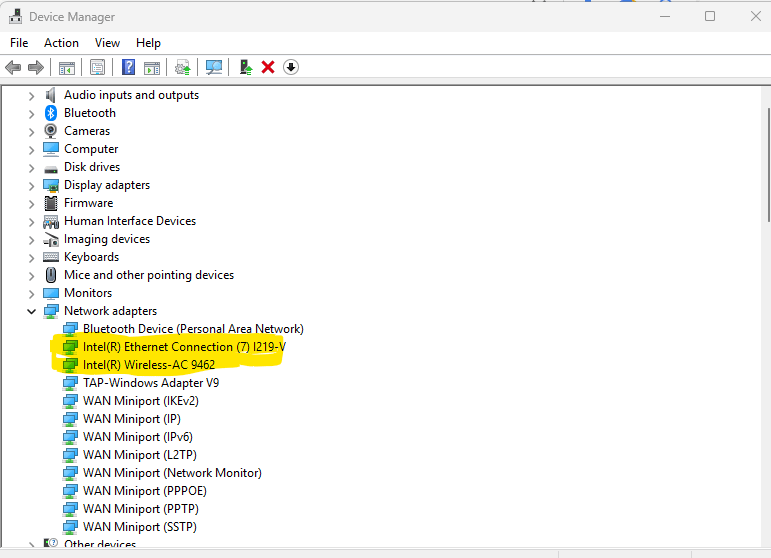
Task: Click the Keyboards icon
Action: click(51, 257)
